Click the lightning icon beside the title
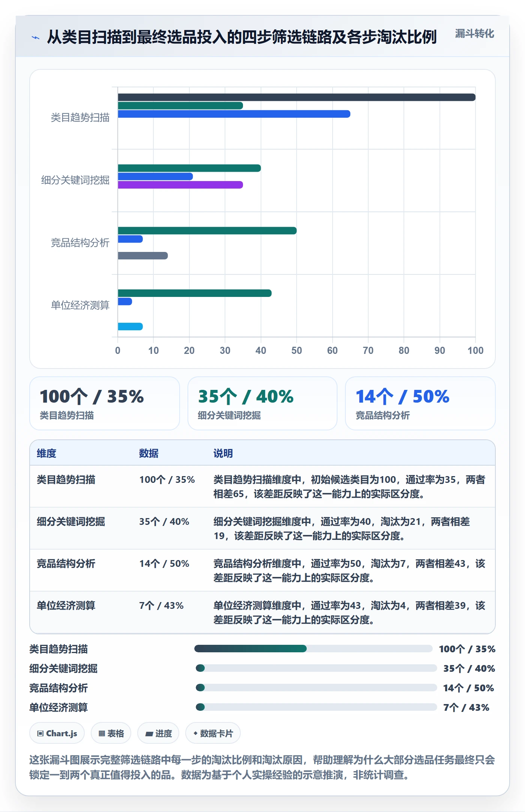The width and height of the screenshot is (525, 812). tap(36, 37)
